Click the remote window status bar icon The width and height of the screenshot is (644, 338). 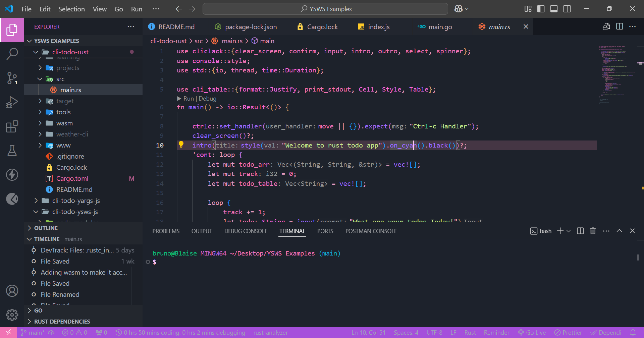8,333
